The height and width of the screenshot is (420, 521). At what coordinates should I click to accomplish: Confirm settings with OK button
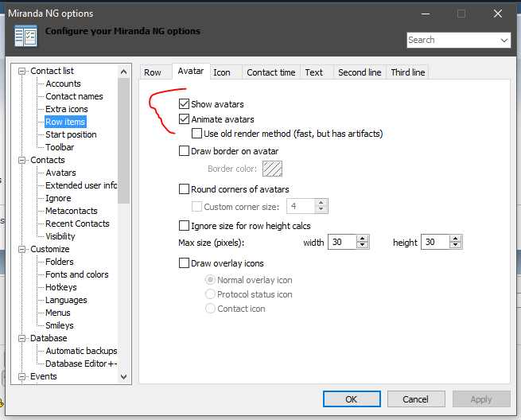[352, 399]
